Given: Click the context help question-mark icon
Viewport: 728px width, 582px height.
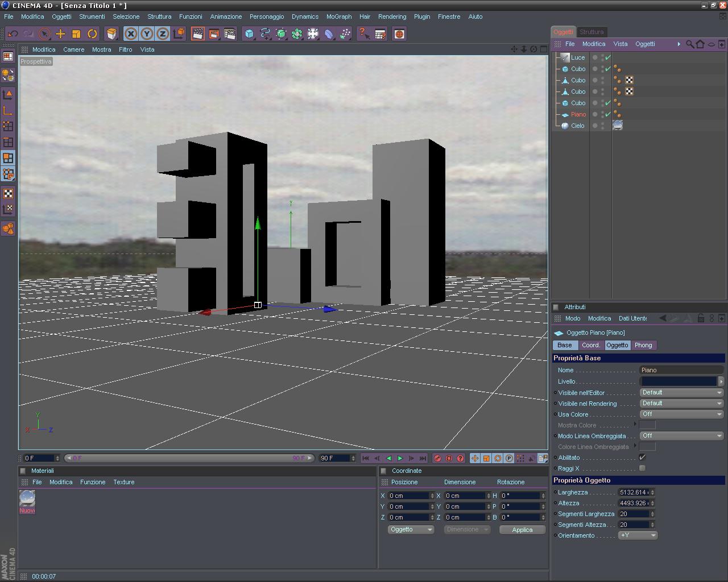Looking at the screenshot, I should 364,34.
